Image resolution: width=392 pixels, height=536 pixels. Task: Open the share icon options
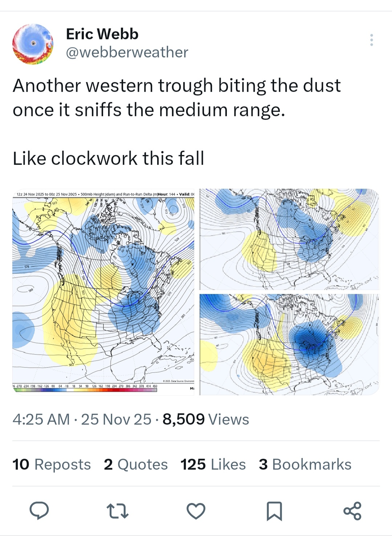click(352, 511)
